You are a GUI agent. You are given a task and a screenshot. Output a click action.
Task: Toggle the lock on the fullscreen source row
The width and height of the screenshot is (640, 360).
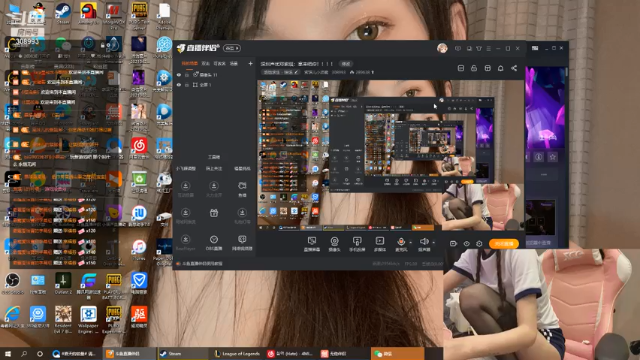click(x=187, y=85)
